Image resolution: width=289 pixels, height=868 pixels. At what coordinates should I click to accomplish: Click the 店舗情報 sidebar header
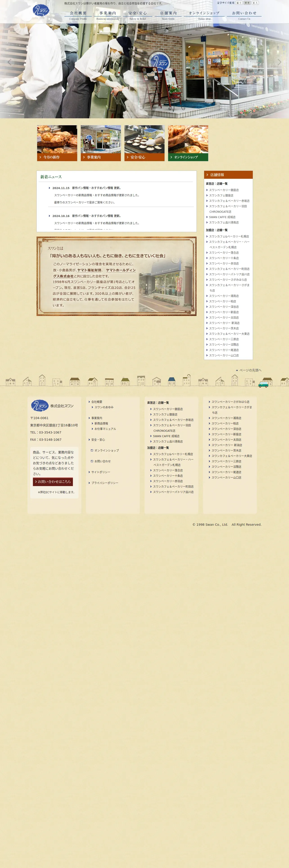click(228, 175)
